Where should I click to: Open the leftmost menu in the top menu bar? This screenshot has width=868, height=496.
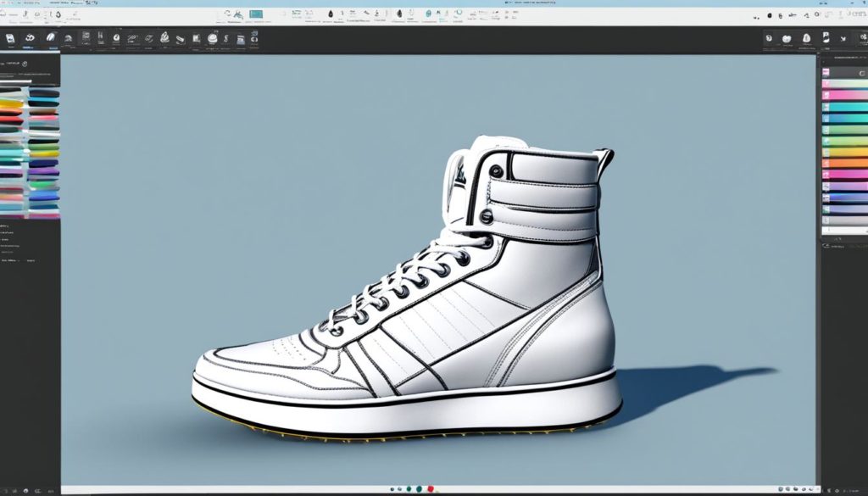point(7,3)
